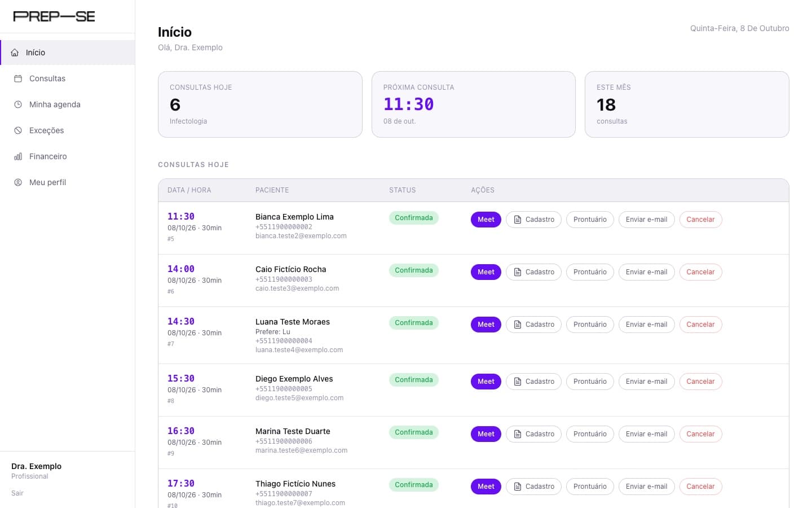Click the email bianca.teste2@exemplo.com
This screenshot has height=508, width=812.
point(301,236)
